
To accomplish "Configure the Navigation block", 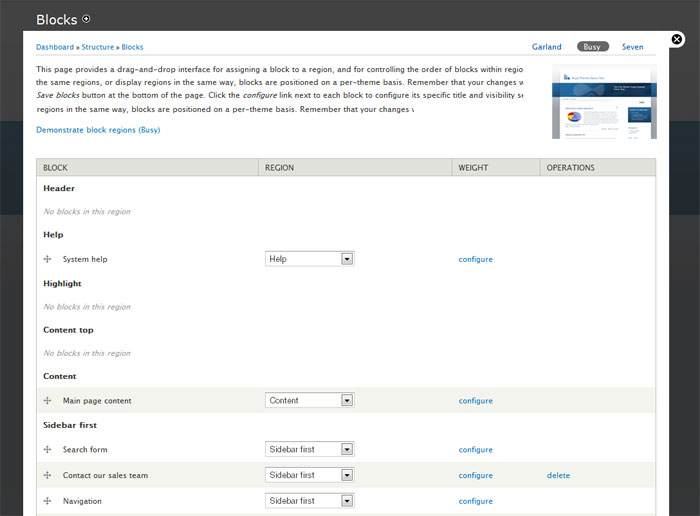I will coord(475,501).
